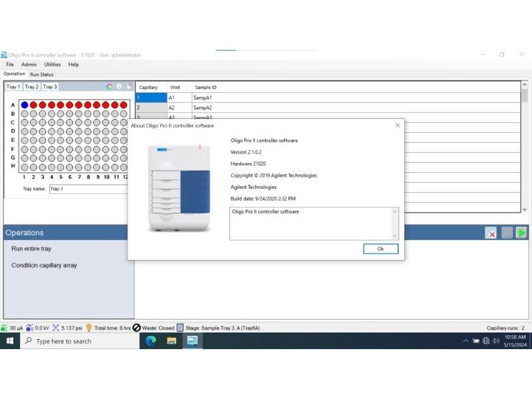Select the grey well H1 in the tray
Viewport: 532px width, 399px height.
pos(25,167)
